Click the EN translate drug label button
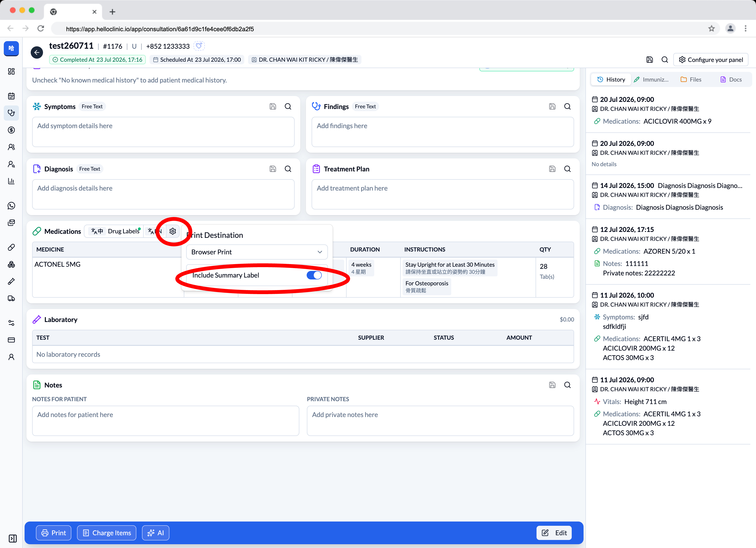The height and width of the screenshot is (548, 756). click(154, 231)
